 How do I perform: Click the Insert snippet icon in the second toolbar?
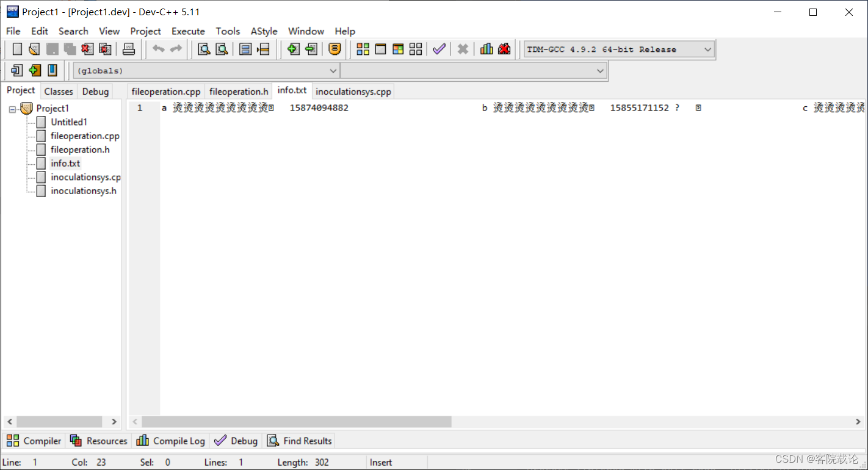pyautogui.click(x=17, y=70)
